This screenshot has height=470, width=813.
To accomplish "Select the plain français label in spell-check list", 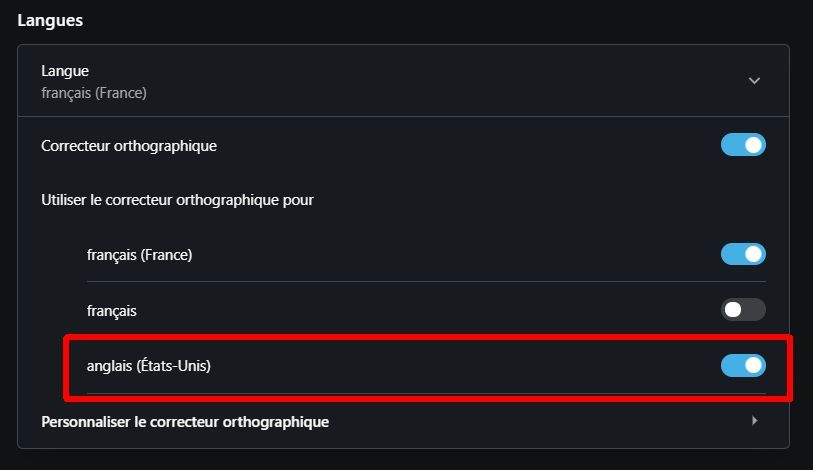I will [x=112, y=311].
